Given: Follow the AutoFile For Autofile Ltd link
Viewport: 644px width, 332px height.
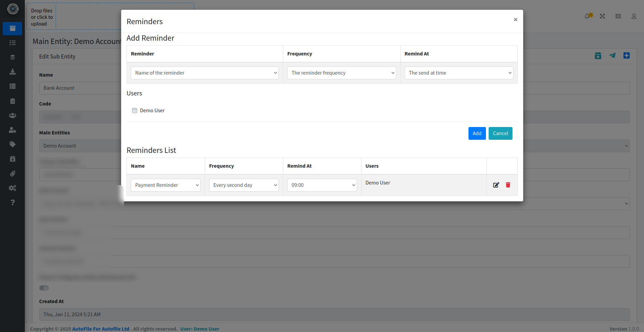Looking at the screenshot, I should click(x=101, y=329).
